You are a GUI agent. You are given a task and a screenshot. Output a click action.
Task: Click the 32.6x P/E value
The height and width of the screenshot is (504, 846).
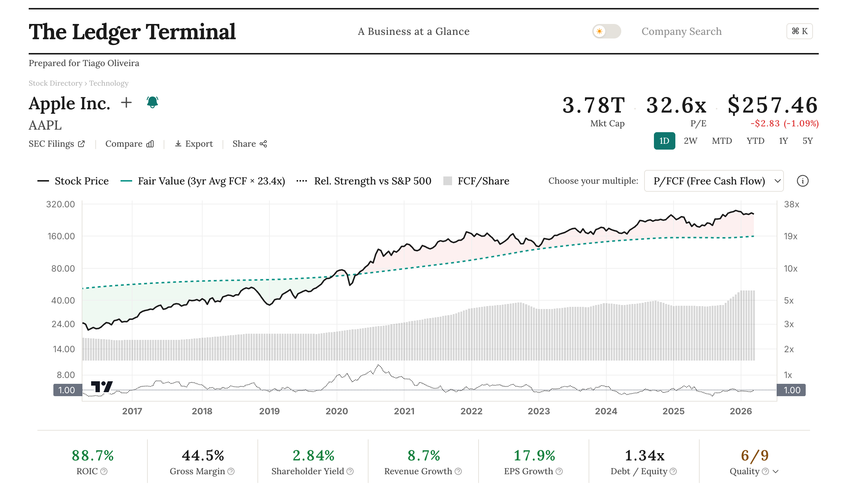(676, 105)
